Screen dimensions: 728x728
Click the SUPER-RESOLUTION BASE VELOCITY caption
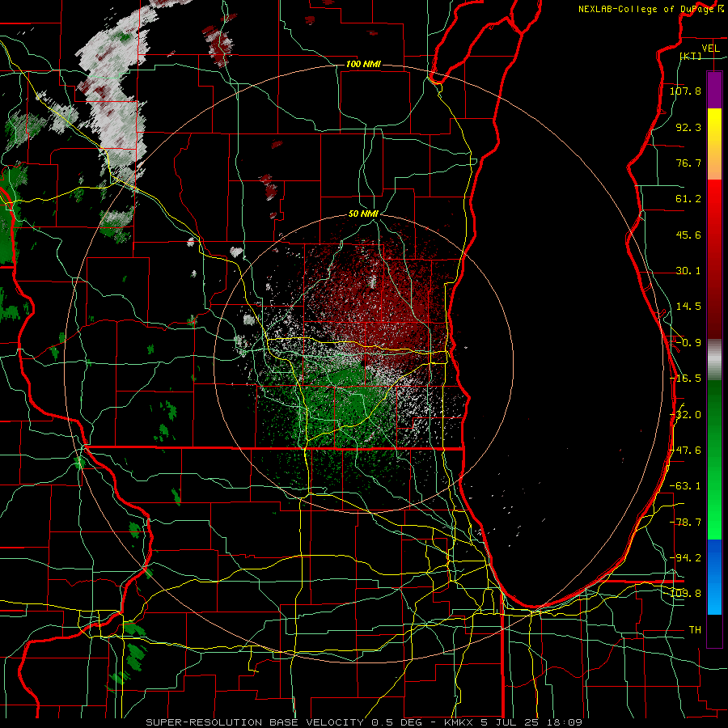pos(256,722)
